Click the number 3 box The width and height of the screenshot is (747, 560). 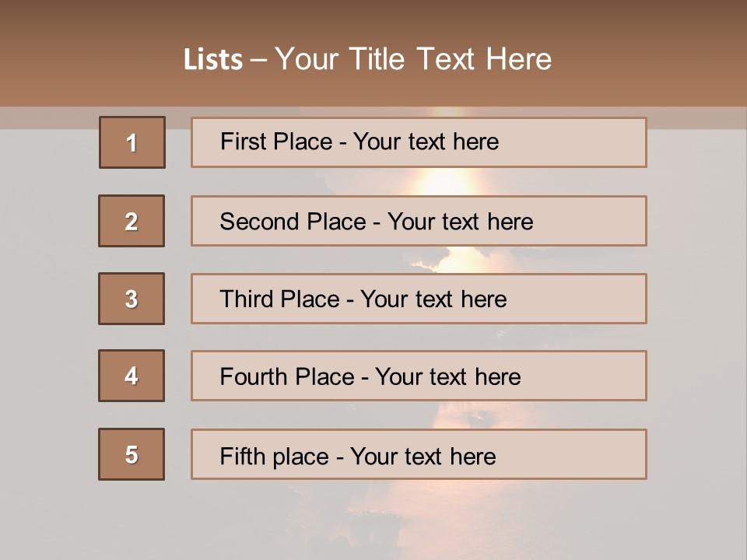(132, 299)
